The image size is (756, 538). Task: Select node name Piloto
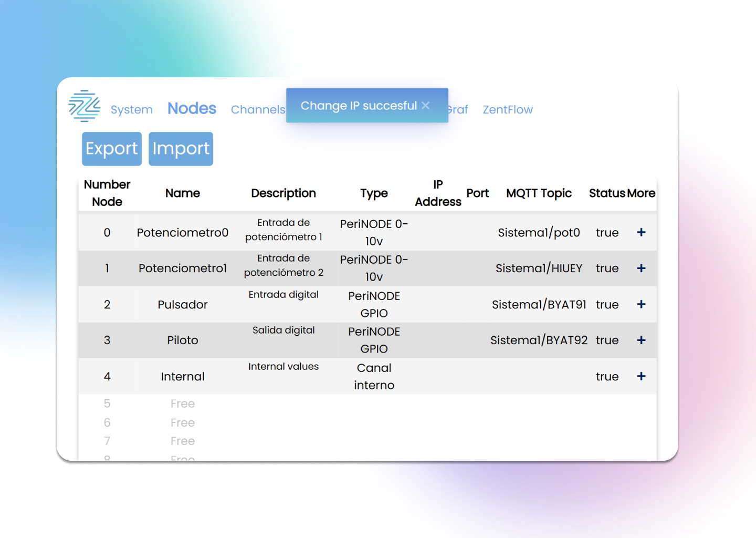pyautogui.click(x=183, y=340)
